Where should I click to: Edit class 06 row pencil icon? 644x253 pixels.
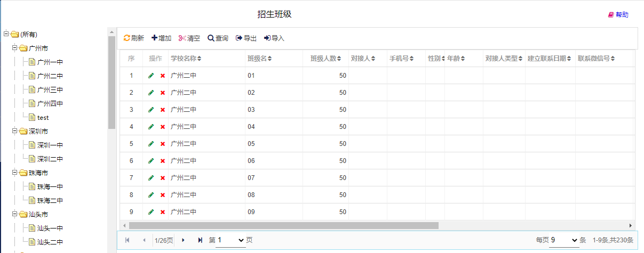[151, 161]
